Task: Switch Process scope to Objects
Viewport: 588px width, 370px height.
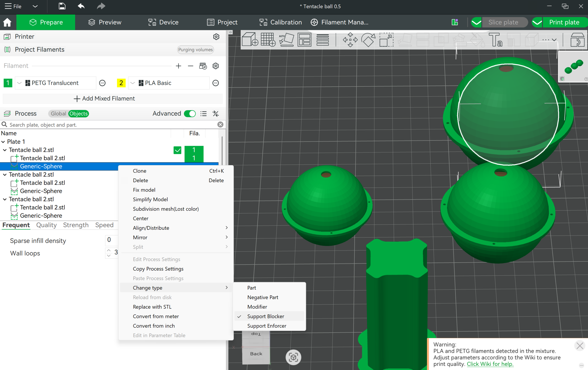Action: pyautogui.click(x=78, y=113)
